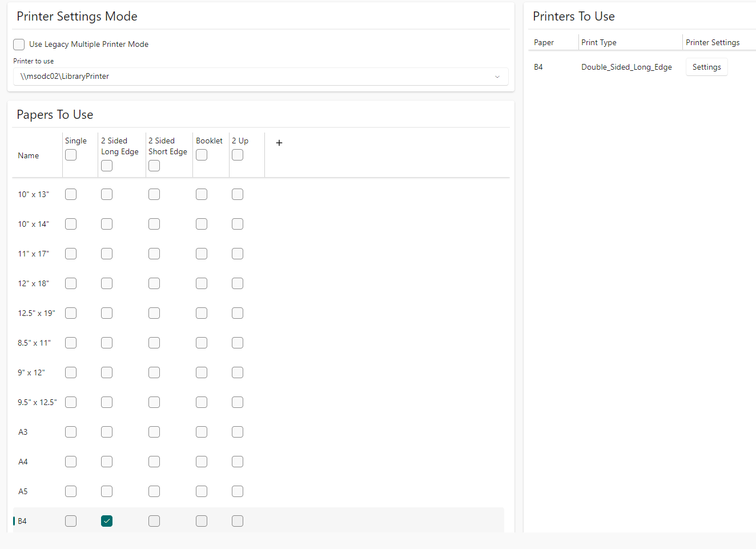Check 2 Sided Short Edge header checkbox
Screen dimensions: 756x549
(154, 166)
